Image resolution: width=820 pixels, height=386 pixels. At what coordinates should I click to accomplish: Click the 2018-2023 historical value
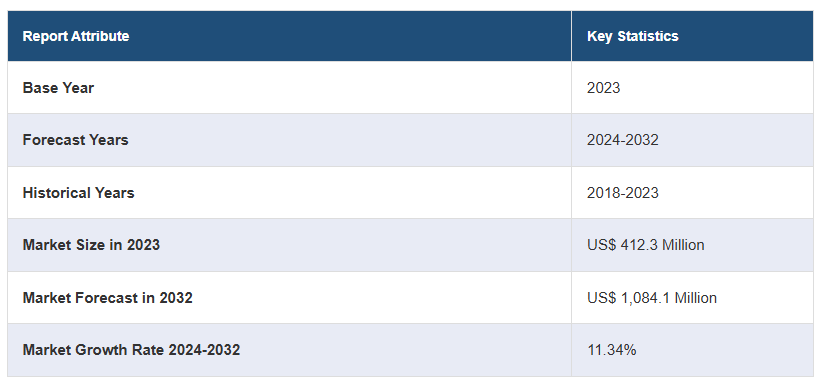click(x=623, y=192)
